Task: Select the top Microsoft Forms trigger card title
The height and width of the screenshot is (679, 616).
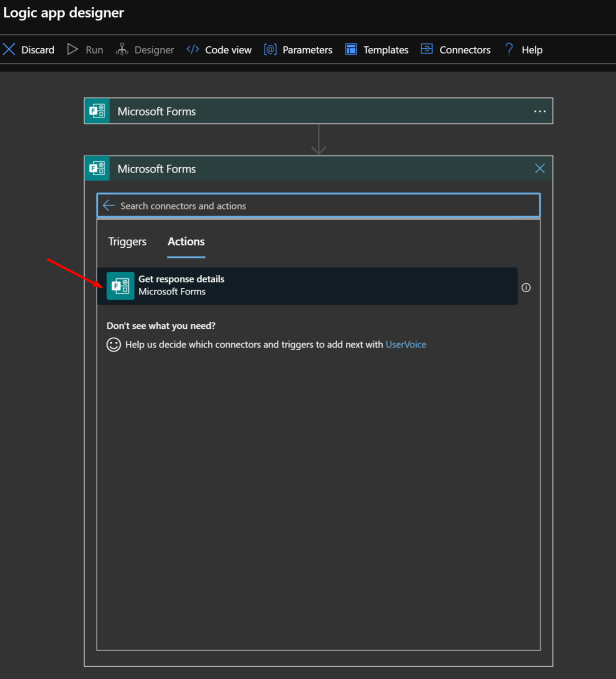Action: coord(157,111)
